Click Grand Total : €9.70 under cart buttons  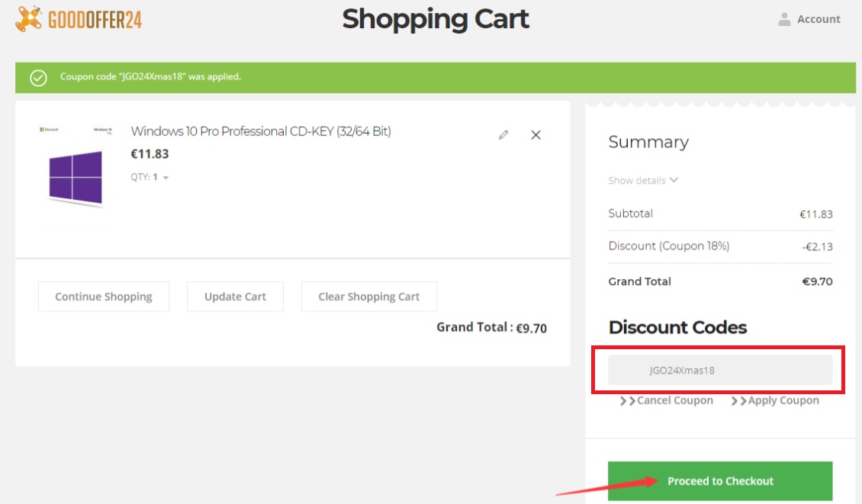[491, 328]
